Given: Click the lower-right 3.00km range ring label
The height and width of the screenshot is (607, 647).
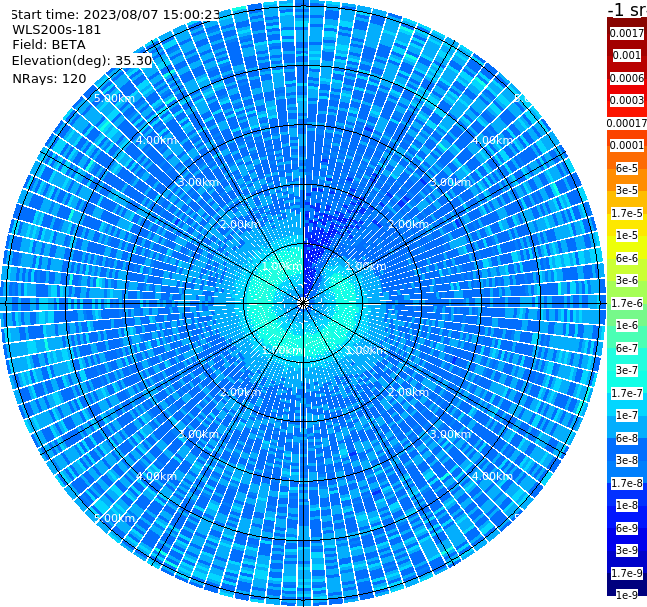Looking at the screenshot, I should [450, 434].
